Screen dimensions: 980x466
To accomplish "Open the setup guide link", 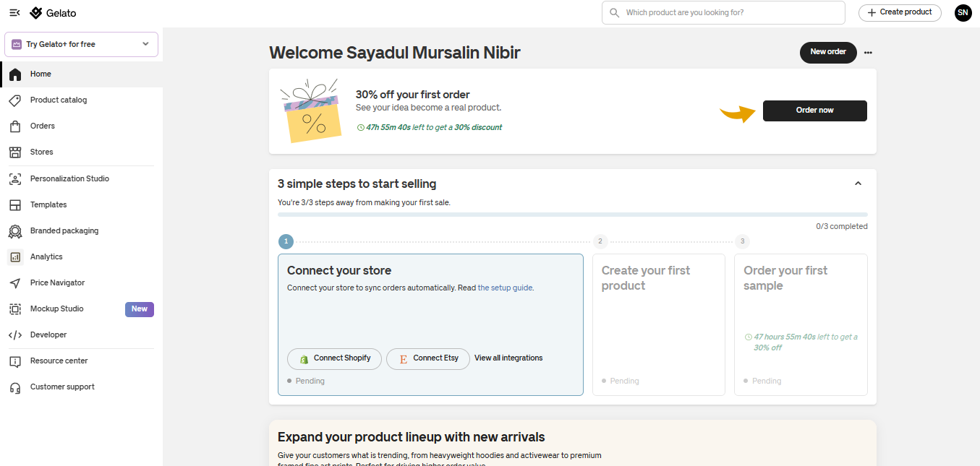I will 506,288.
